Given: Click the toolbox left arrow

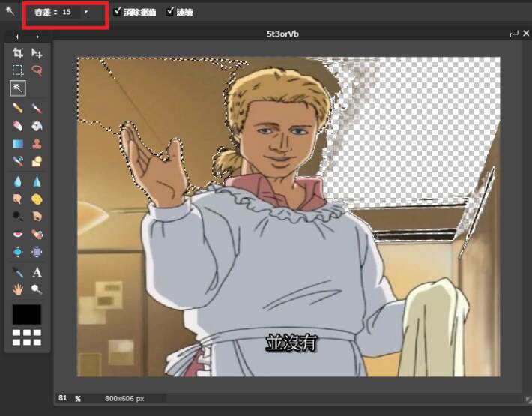Looking at the screenshot, I should coord(17,37).
